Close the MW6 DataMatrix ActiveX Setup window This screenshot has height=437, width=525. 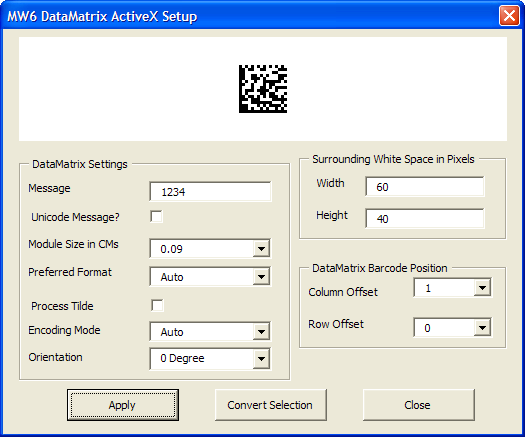(x=509, y=15)
